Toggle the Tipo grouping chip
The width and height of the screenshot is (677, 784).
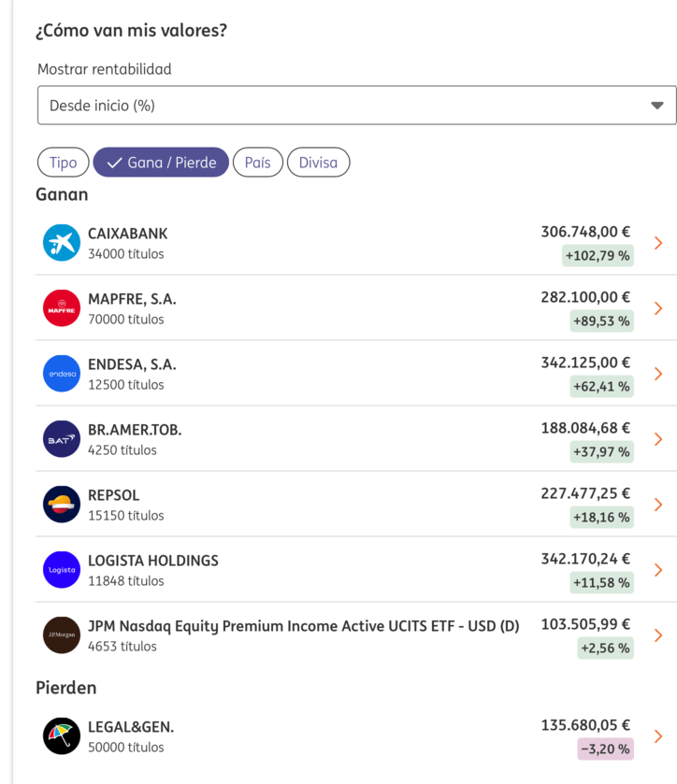pos(63,163)
